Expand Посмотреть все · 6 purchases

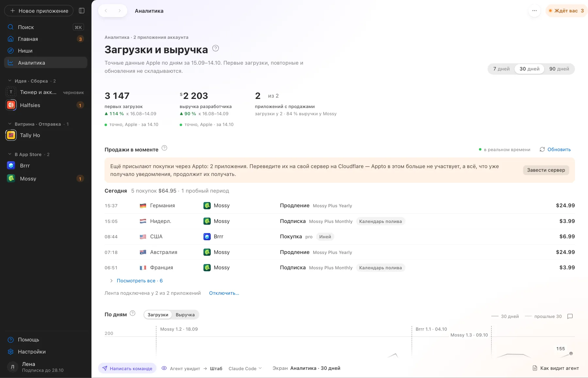pyautogui.click(x=137, y=281)
